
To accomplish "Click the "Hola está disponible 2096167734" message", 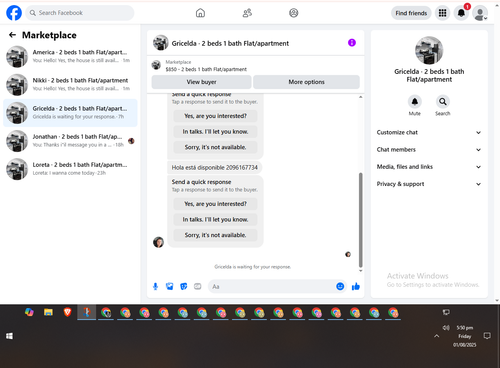I will [x=215, y=167].
